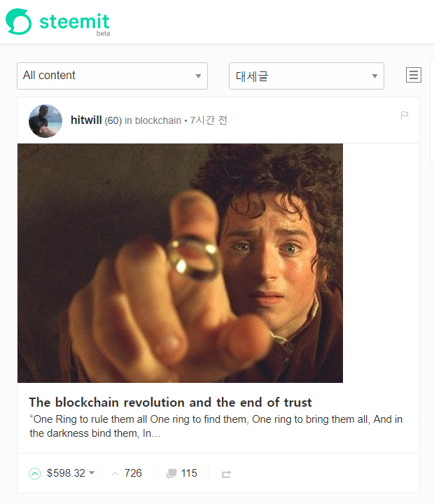View the 115 comments count

pyautogui.click(x=189, y=473)
